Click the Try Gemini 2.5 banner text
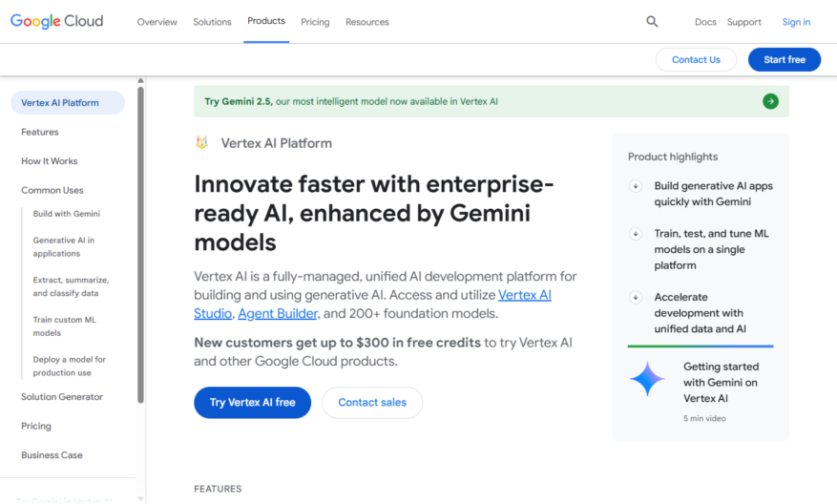Image resolution: width=837 pixels, height=504 pixels. coord(351,101)
